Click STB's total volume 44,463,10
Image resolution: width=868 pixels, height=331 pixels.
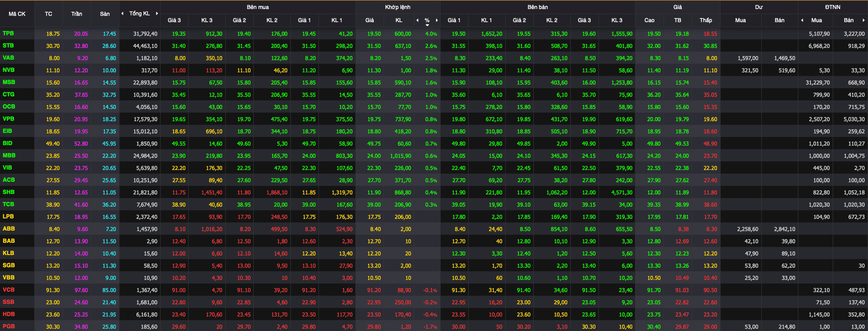point(145,46)
